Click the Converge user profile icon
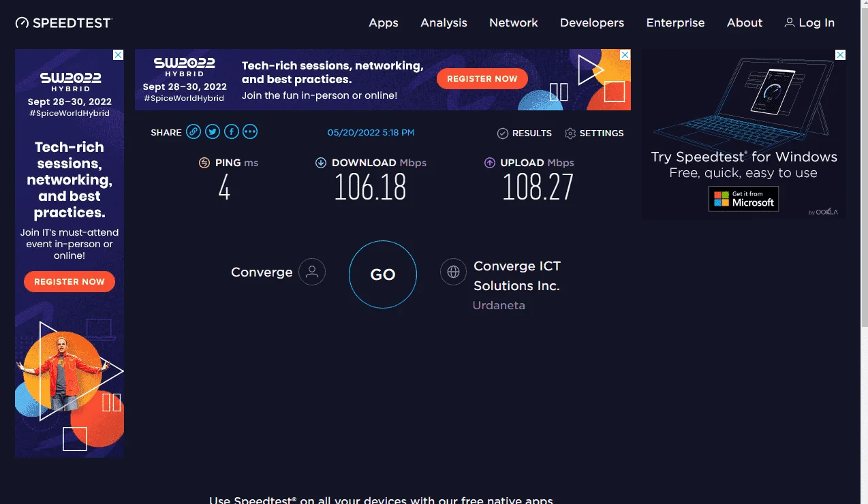This screenshot has height=504, width=868. (x=312, y=272)
